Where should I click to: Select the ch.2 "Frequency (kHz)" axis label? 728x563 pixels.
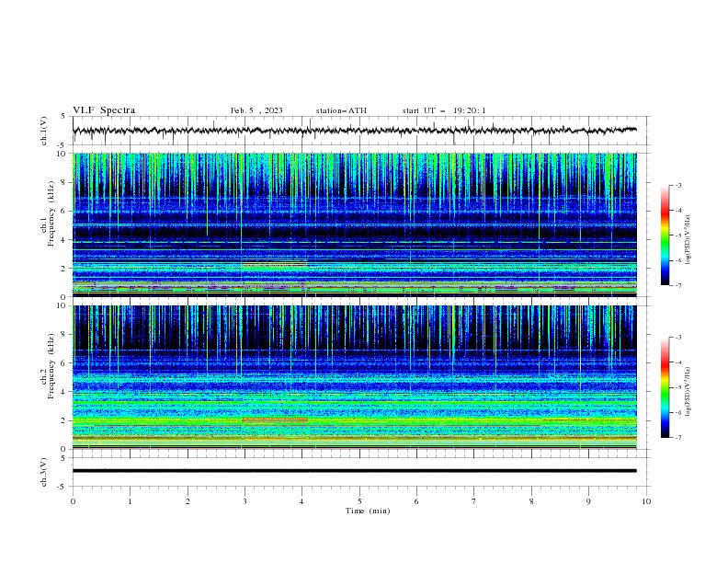point(51,365)
